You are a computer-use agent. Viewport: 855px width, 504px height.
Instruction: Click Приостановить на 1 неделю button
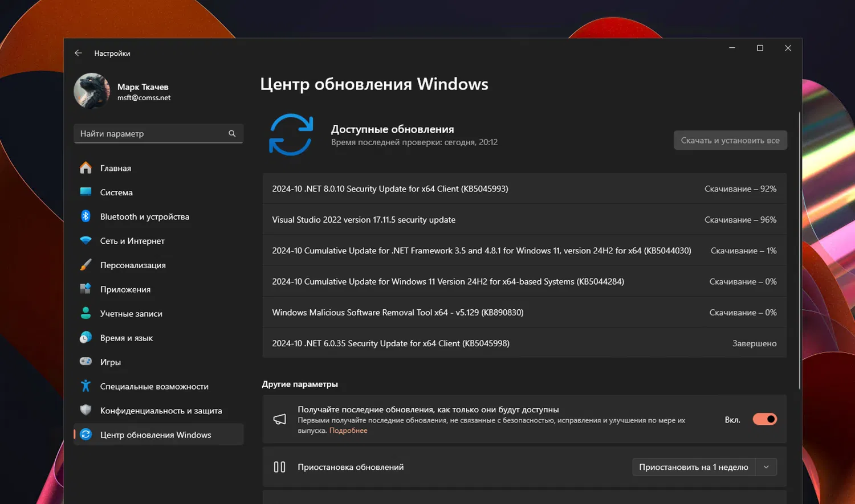[x=693, y=467]
